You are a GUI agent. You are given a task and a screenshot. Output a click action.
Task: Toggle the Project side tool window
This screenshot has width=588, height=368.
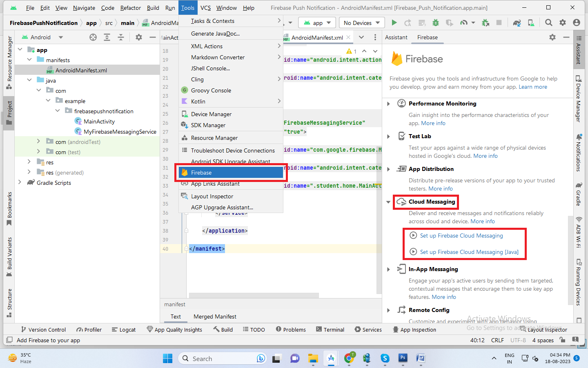point(9,113)
